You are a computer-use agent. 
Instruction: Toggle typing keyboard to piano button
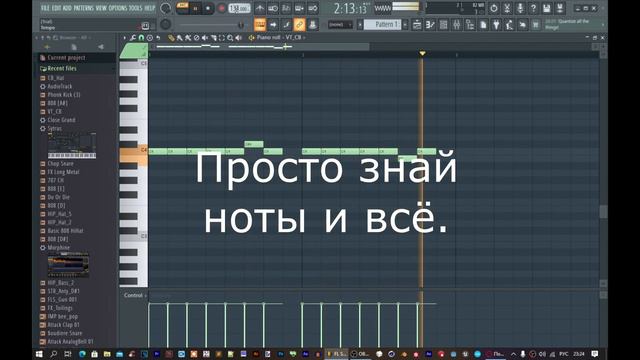coord(260,25)
